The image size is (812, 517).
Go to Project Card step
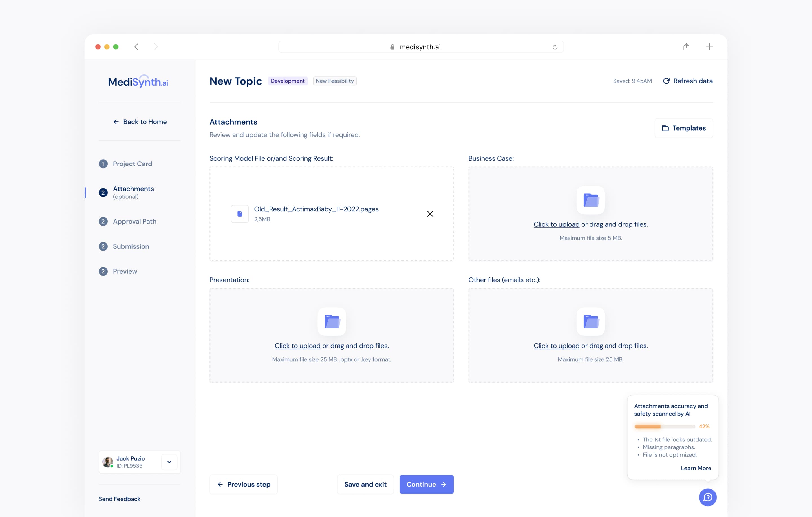132,164
